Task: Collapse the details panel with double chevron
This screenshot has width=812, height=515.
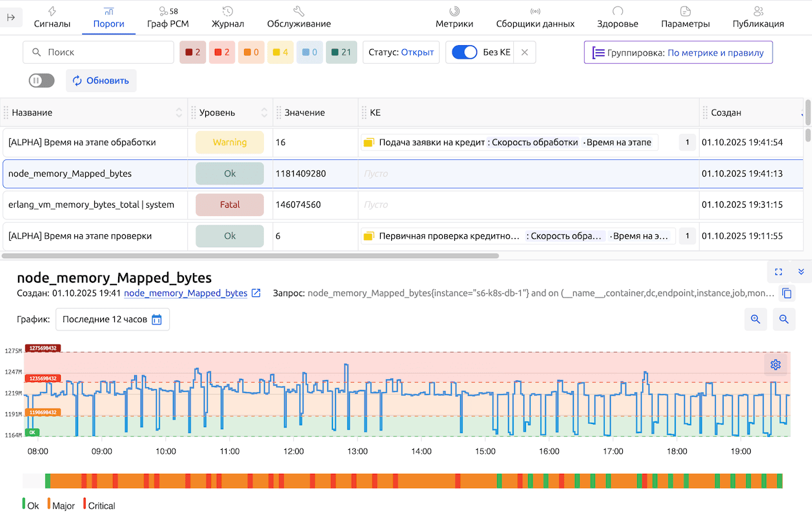Action: (801, 272)
